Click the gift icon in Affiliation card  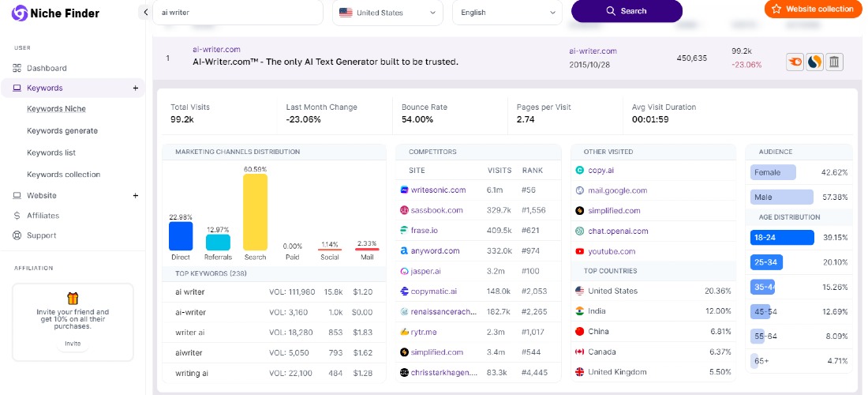tap(73, 299)
